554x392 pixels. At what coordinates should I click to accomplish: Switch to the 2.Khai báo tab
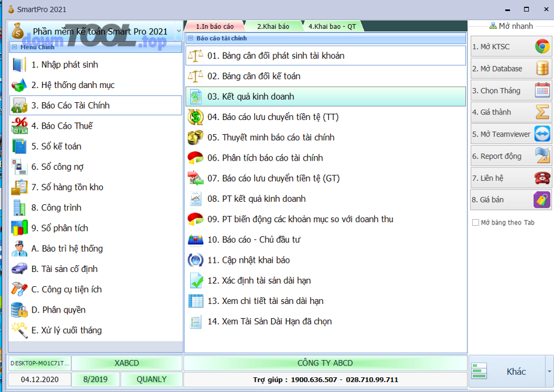click(x=273, y=26)
